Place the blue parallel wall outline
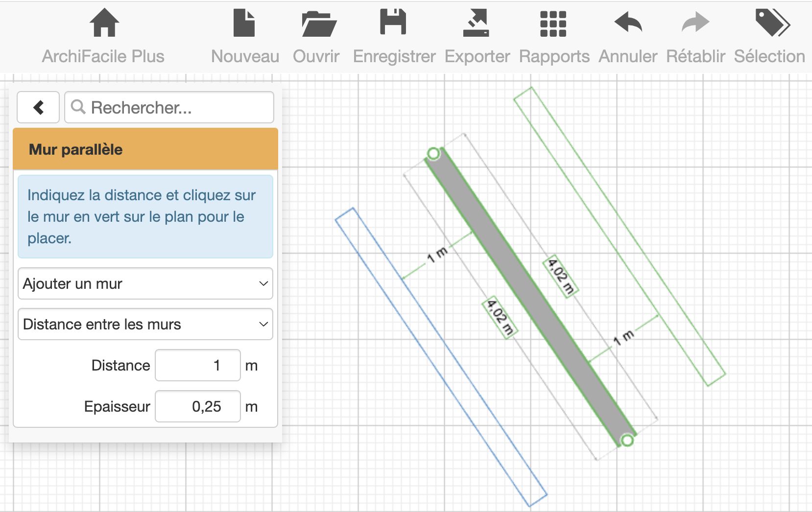Image resolution: width=812 pixels, height=512 pixels. point(440,357)
